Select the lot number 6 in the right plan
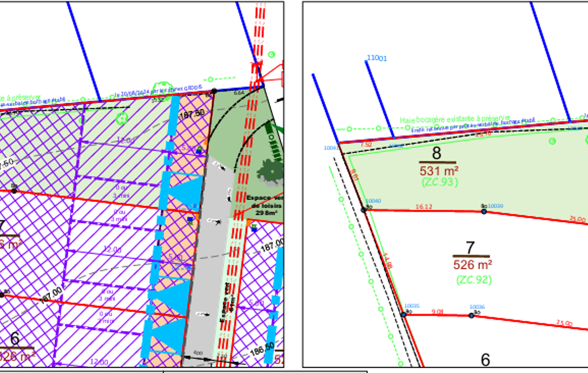588x373 pixels. (x=485, y=359)
